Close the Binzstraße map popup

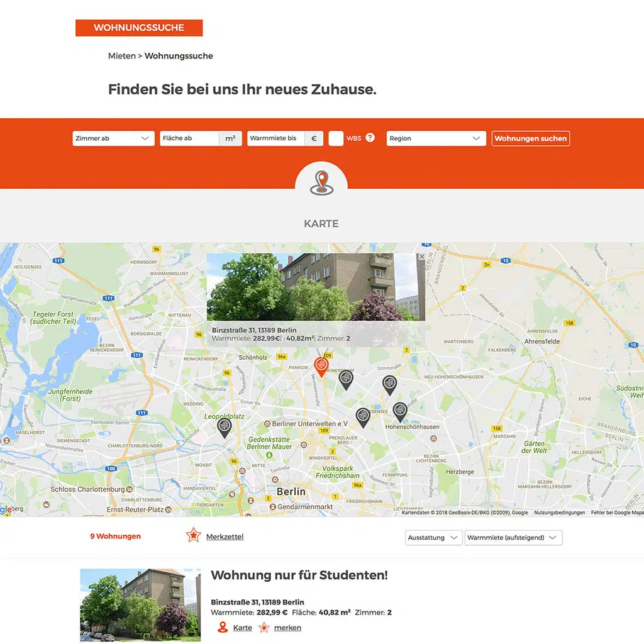(421, 257)
